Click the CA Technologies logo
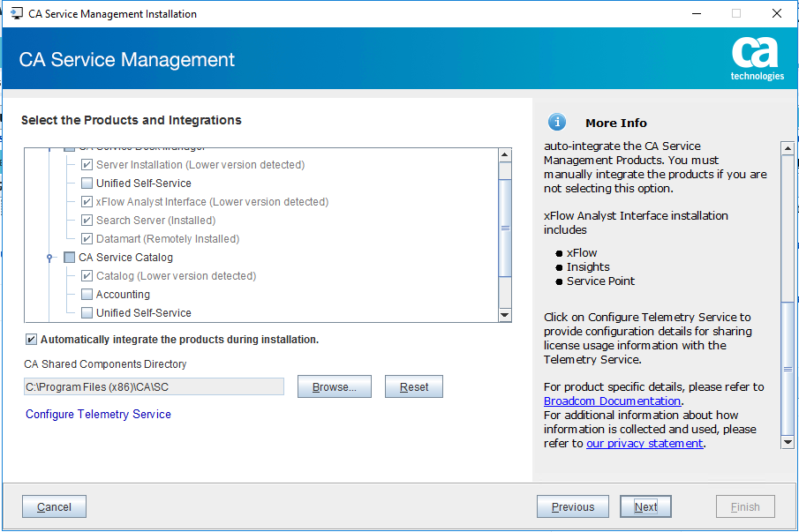 coord(755,58)
